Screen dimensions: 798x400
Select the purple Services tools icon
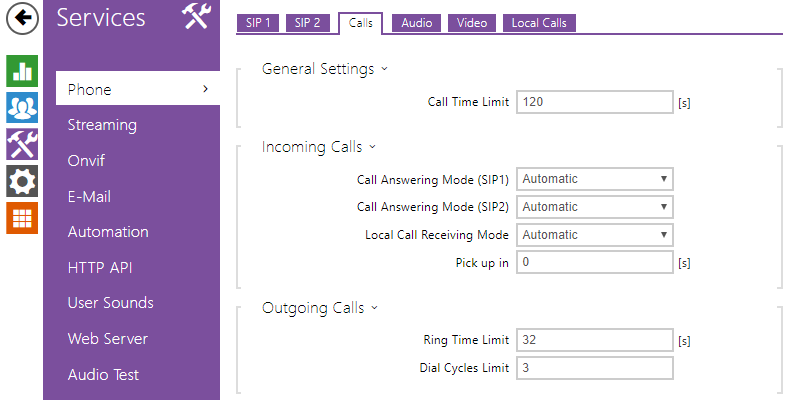coord(21,144)
